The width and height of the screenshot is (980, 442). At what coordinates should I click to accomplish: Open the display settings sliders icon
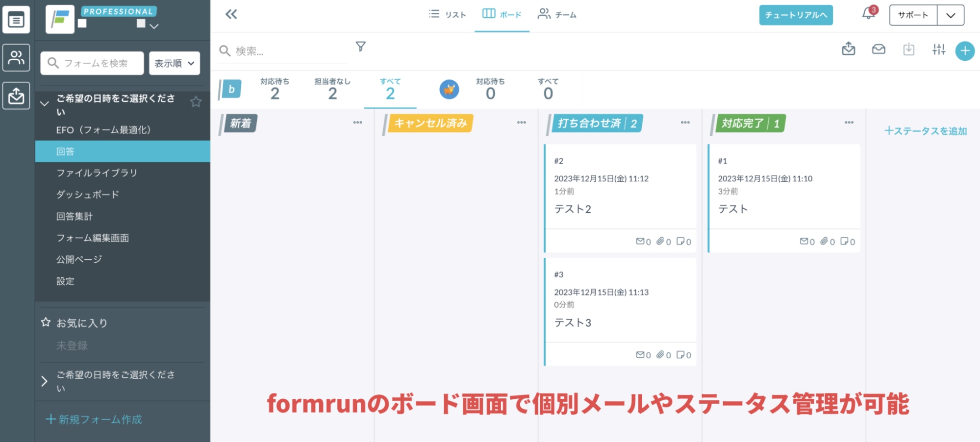pyautogui.click(x=939, y=49)
